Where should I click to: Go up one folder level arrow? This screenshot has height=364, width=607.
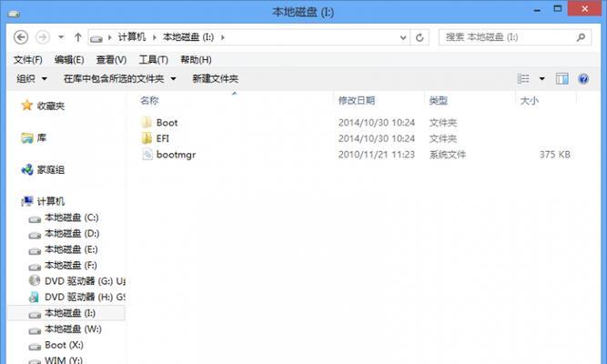point(78,37)
